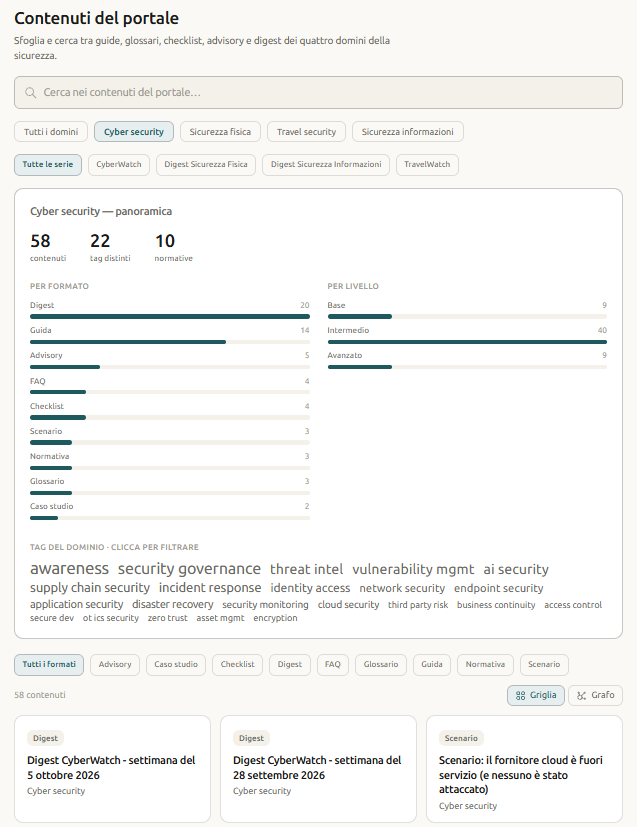
Task: Filter contents by Digest format
Action: [x=290, y=665]
